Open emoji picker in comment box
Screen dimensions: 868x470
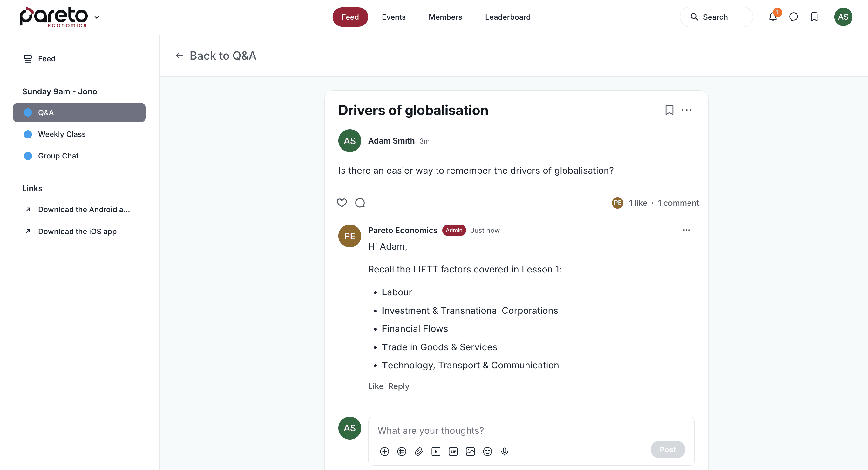(487, 452)
